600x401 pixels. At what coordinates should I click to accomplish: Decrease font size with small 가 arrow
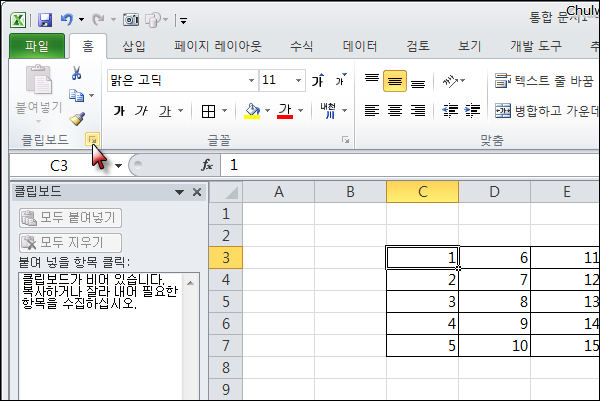coord(341,80)
